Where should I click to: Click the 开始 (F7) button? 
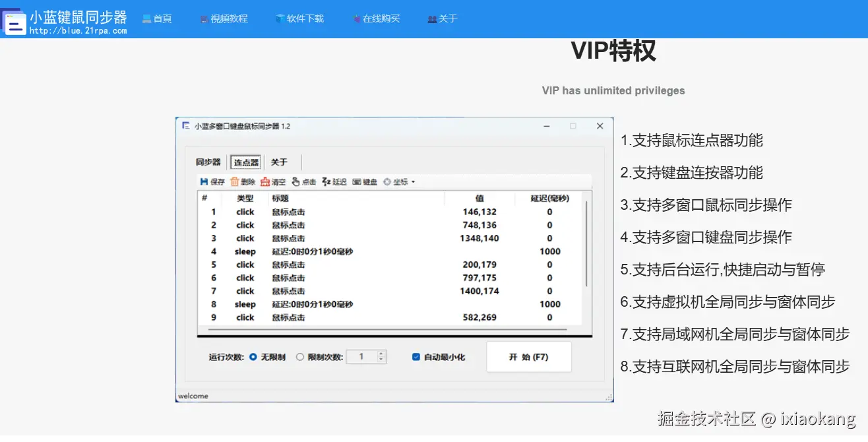(529, 357)
